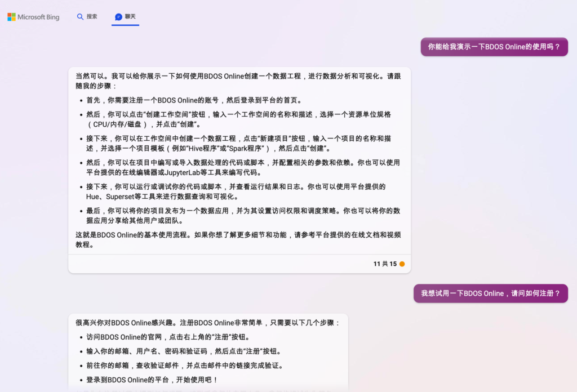Select the 聊天 chat tab
The height and width of the screenshot is (392, 577).
tap(125, 16)
